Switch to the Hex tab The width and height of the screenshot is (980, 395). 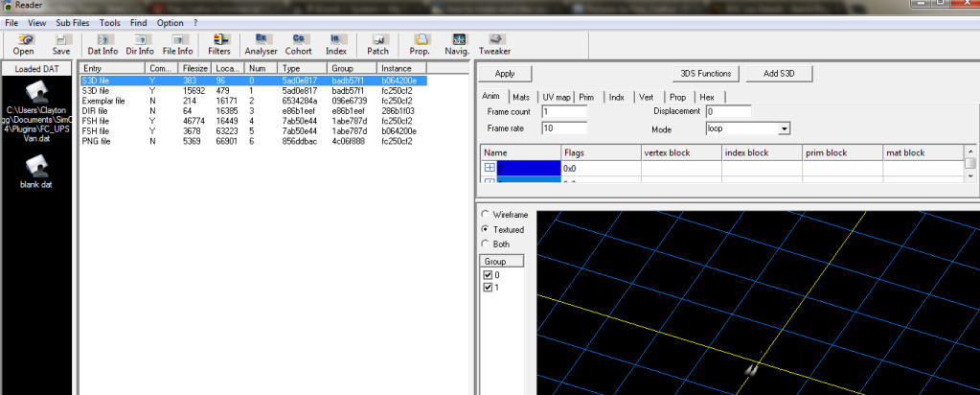(707, 98)
